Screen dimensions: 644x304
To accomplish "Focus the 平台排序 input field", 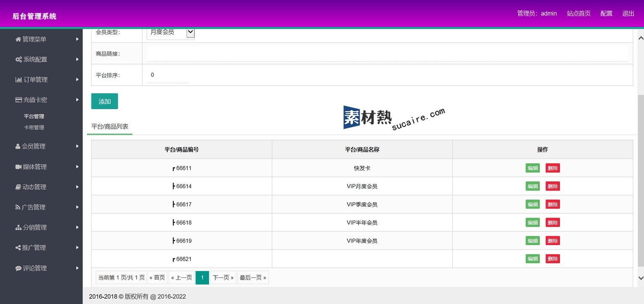I will pos(167,75).
